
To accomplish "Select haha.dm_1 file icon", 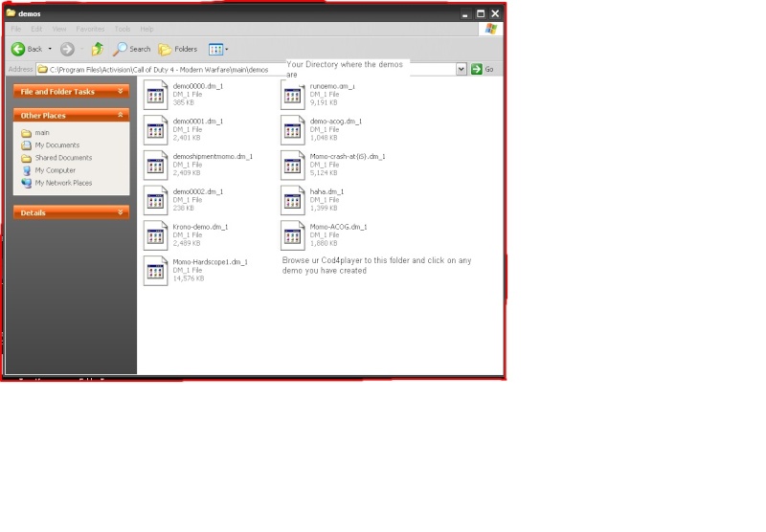I will (293, 200).
